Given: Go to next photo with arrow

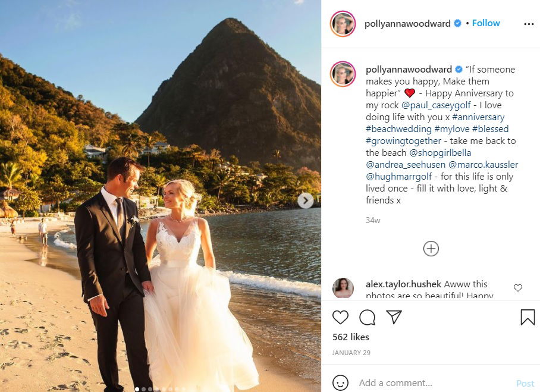Looking at the screenshot, I should (306, 200).
